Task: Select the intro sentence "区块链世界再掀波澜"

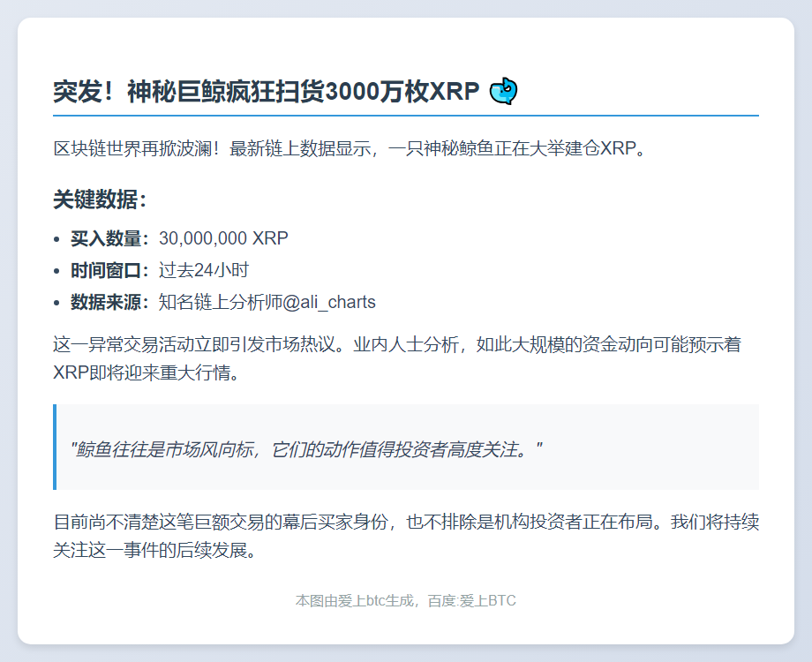Action: click(x=132, y=148)
